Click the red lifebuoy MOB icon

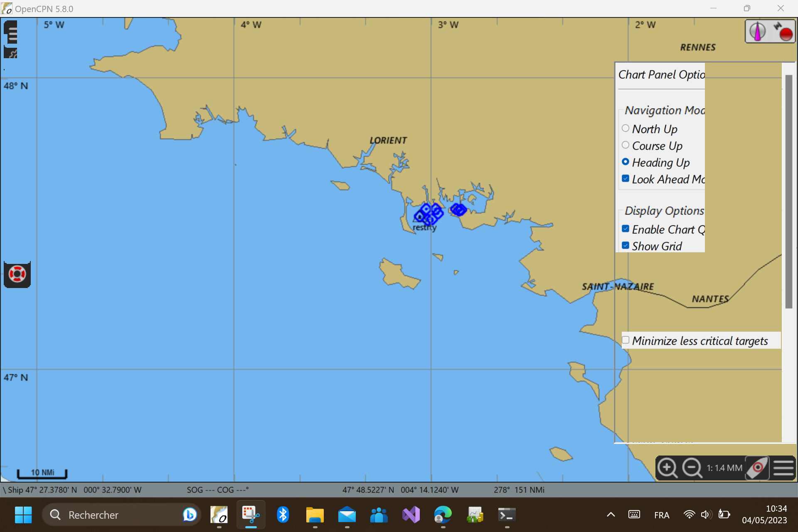tap(17, 274)
